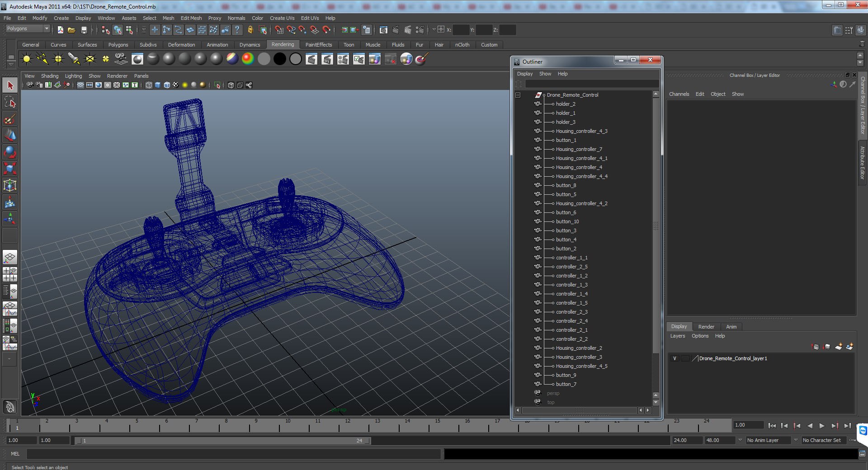Toggle the viewport grid display icon
The image size is (868, 470).
click(80, 85)
